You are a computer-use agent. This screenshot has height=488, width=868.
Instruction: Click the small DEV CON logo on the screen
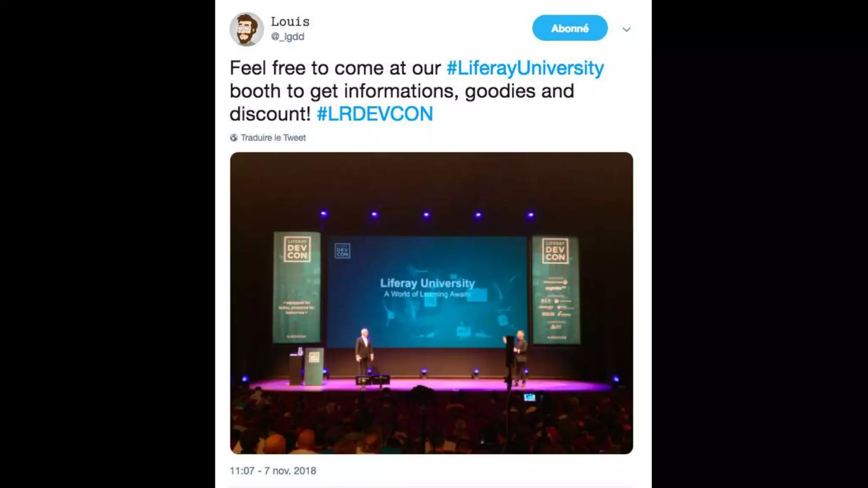[x=342, y=251]
